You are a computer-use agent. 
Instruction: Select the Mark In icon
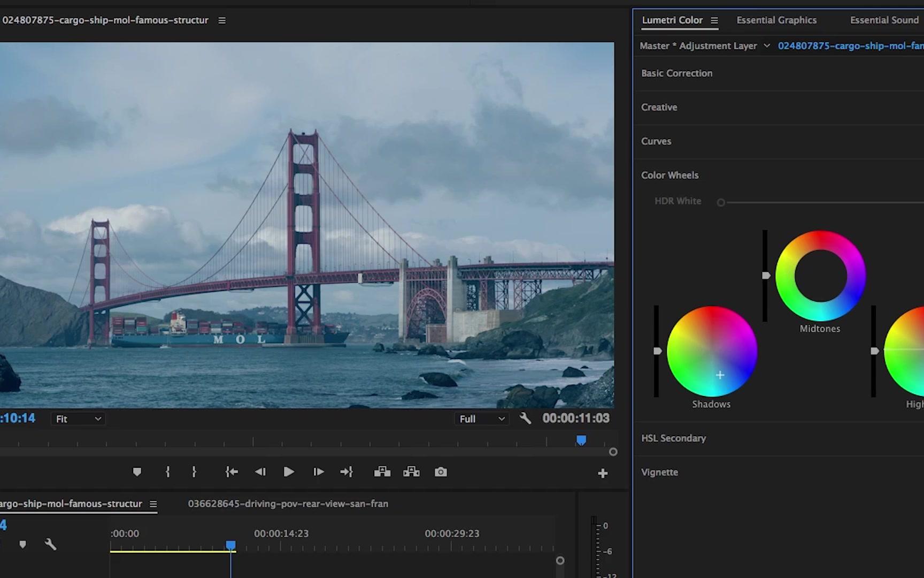coord(167,471)
